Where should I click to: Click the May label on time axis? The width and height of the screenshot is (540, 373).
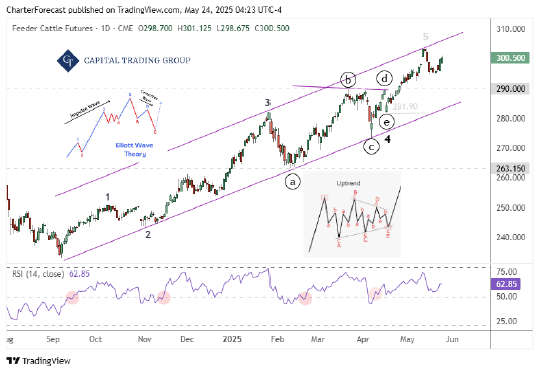tap(407, 339)
